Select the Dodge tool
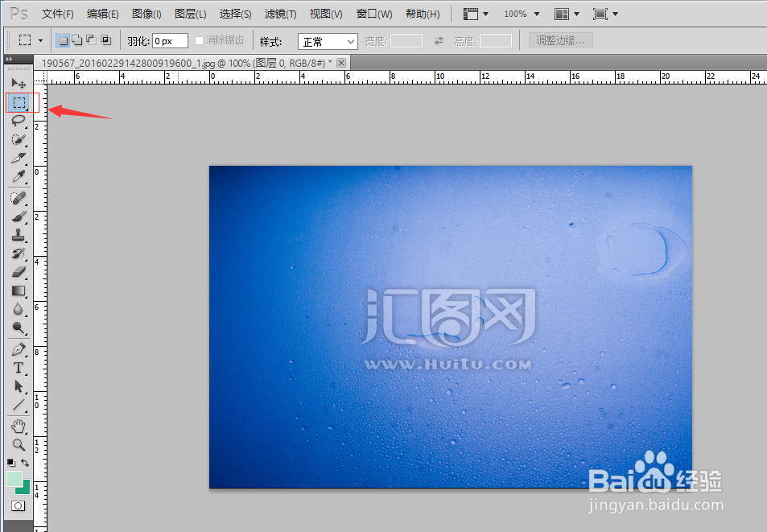 [19, 328]
